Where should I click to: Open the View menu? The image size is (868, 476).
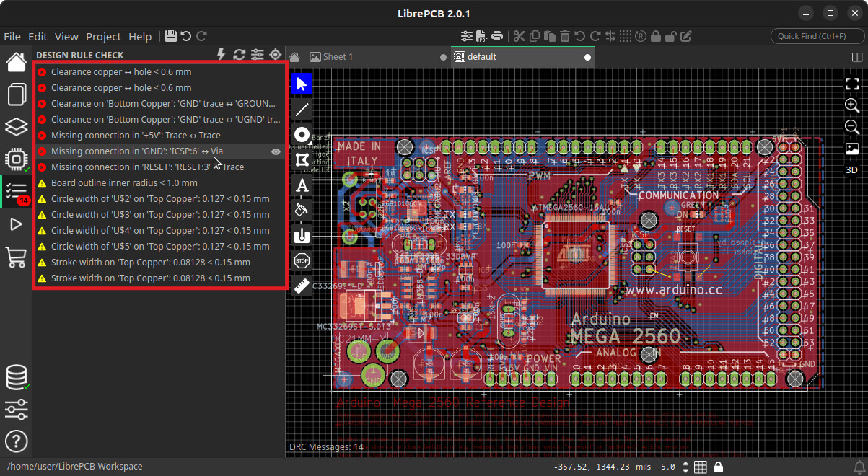[66, 37]
